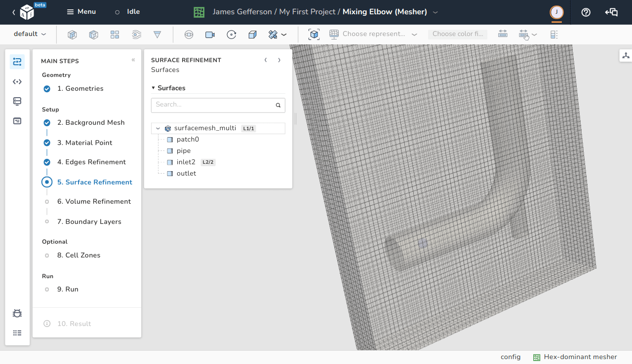Click the Geometries completed checkmark
The image size is (632, 364).
tap(47, 89)
